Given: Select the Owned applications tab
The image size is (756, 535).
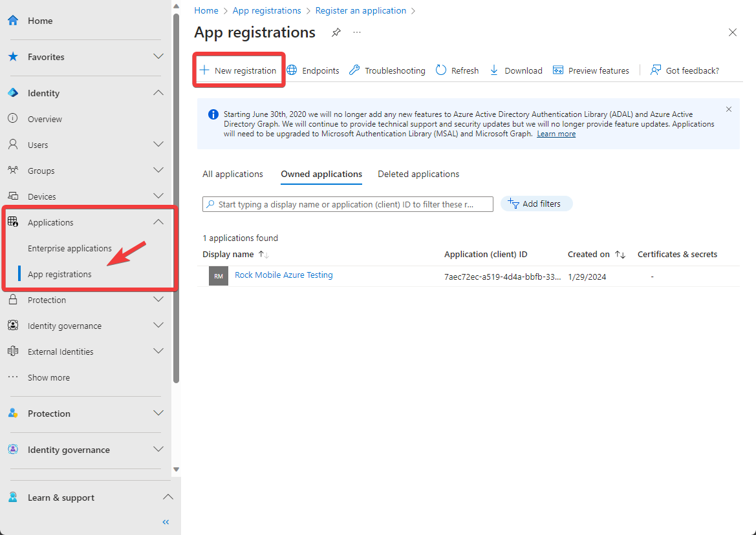Looking at the screenshot, I should coord(321,174).
